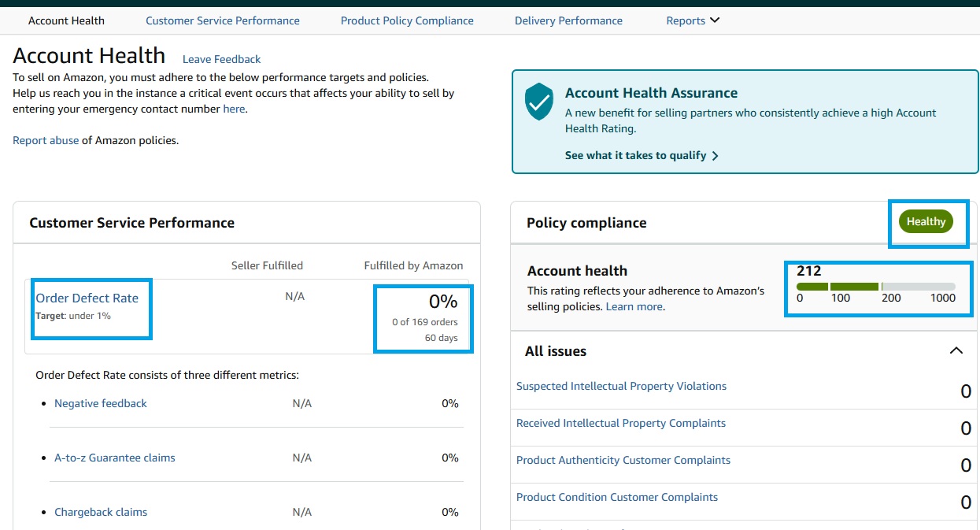Click the 0 count for Product Authenticity Customer Complaints
The height and width of the screenshot is (530, 980).
click(x=966, y=465)
